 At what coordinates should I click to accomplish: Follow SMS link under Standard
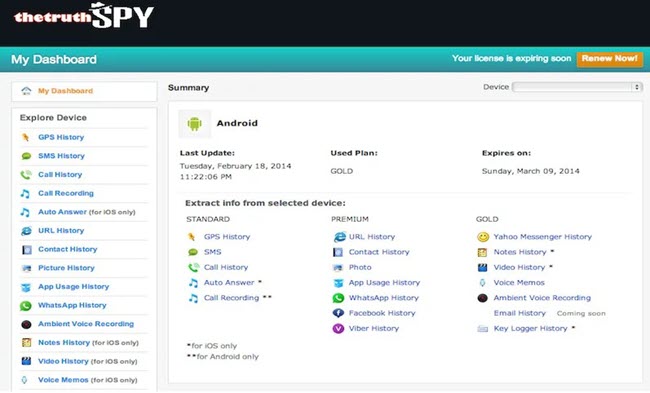tap(212, 252)
